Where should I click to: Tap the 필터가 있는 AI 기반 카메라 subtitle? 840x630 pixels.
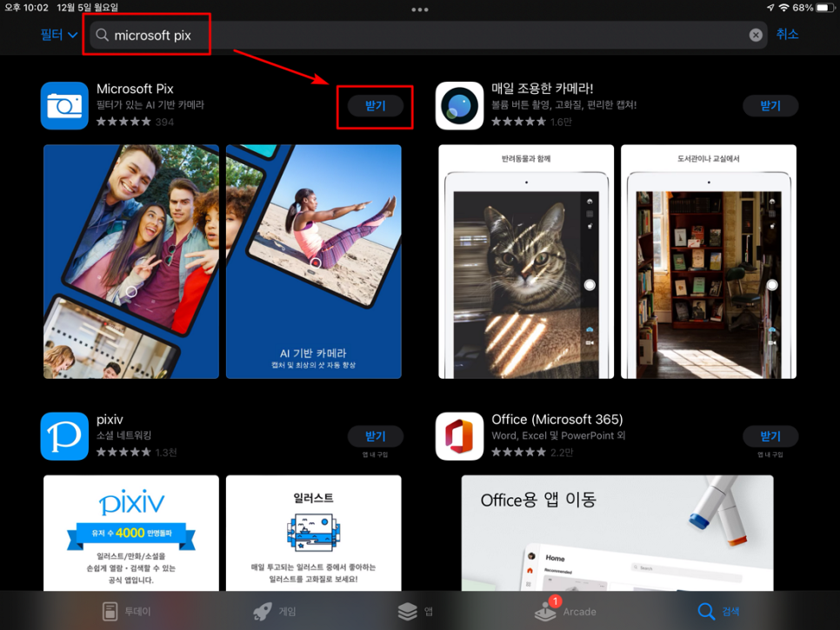(150, 105)
